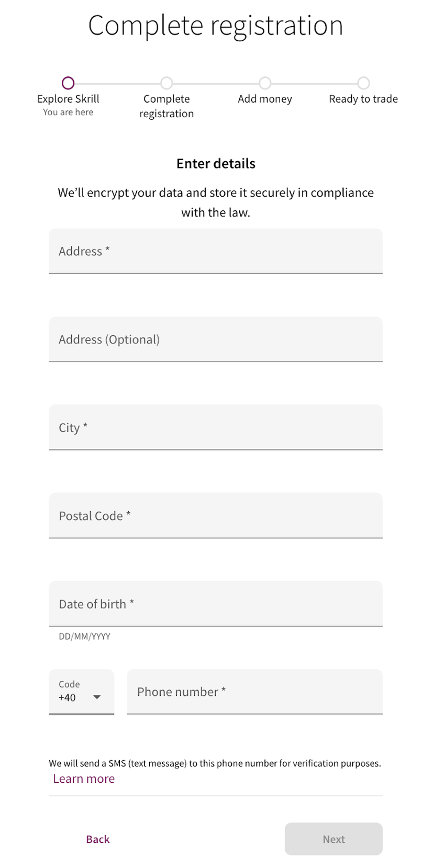445x868 pixels.
Task: Click the Ready to trade step circle
Action: [363, 83]
